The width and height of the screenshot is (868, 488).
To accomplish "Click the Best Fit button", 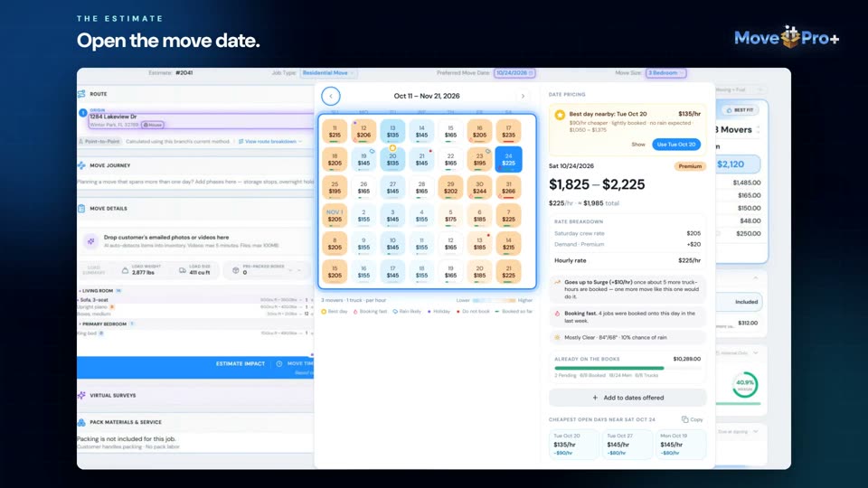I will point(741,110).
